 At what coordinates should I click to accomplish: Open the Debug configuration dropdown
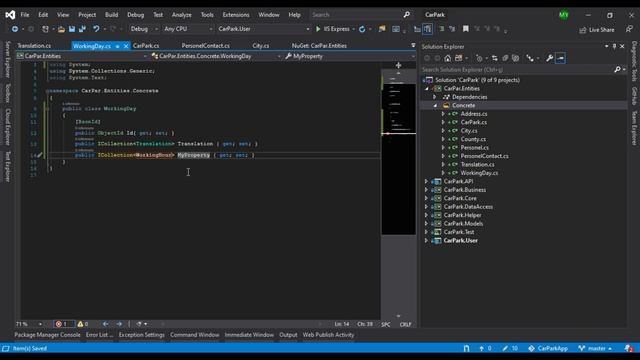(144, 29)
